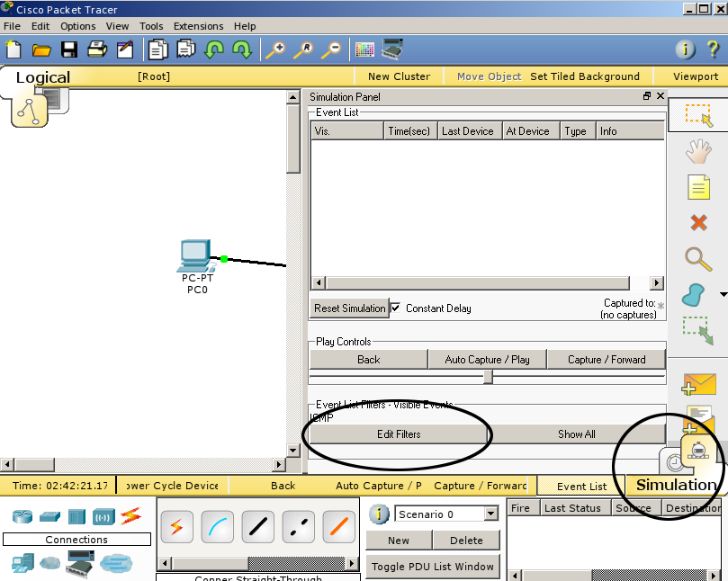Save the network with the floppy disk icon
The image size is (728, 581).
point(69,49)
